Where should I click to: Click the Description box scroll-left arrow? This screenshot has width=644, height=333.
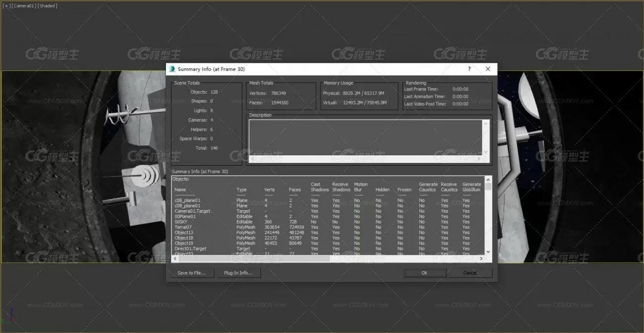[x=253, y=159]
